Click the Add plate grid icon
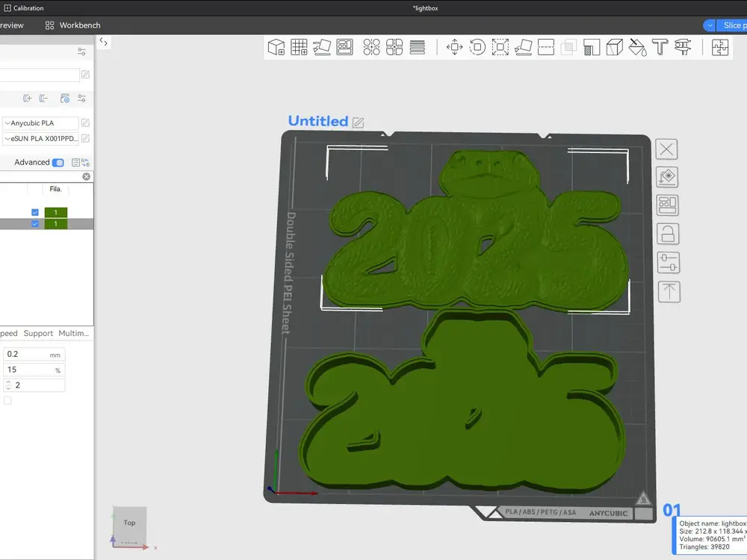747x560 pixels. tap(300, 47)
